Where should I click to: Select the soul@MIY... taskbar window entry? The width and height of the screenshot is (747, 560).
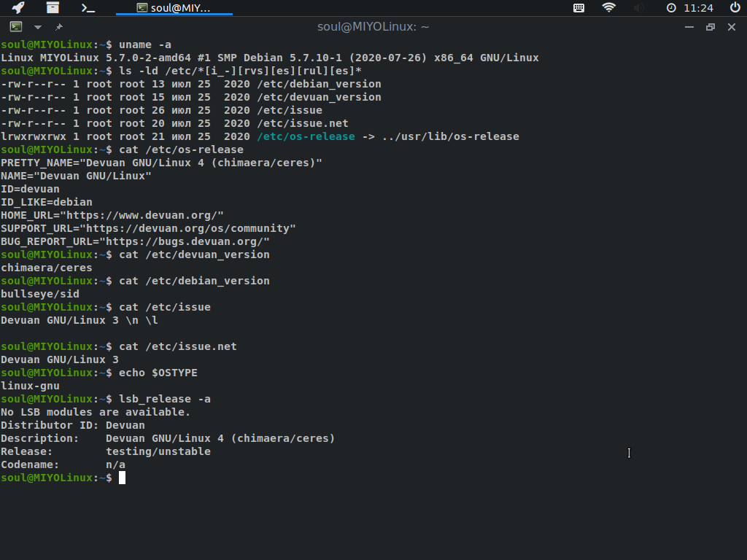pyautogui.click(x=174, y=7)
